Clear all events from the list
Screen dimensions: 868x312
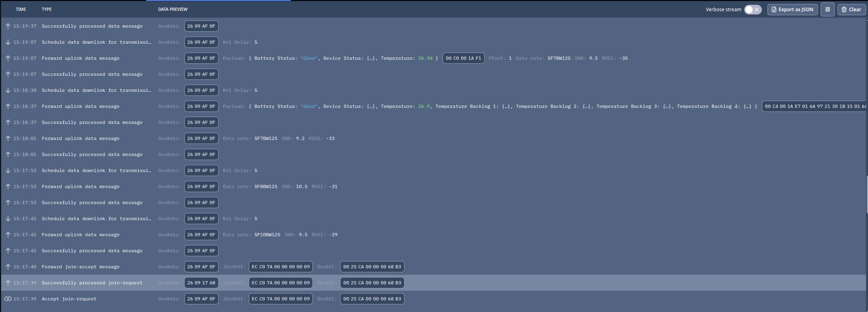[x=851, y=10]
